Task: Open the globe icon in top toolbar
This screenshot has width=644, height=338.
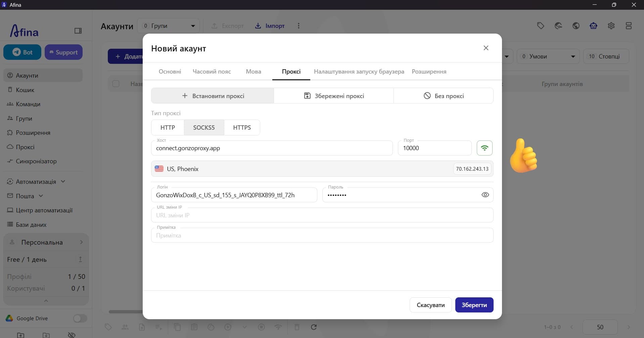Action: pos(576,26)
